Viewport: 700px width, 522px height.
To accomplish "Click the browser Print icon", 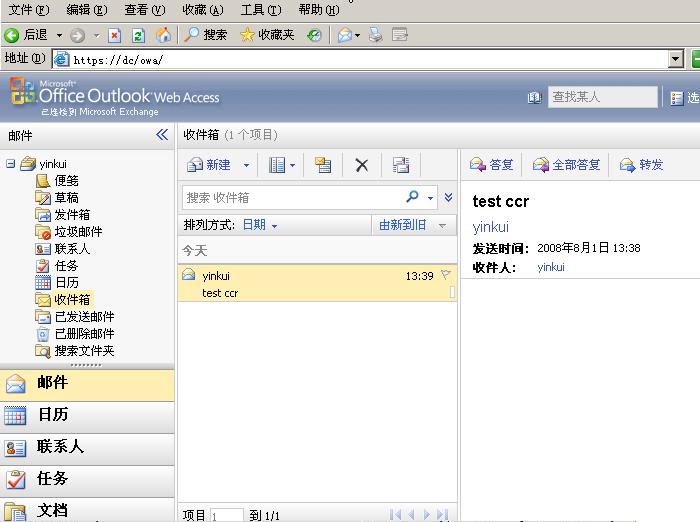I will click(x=376, y=35).
